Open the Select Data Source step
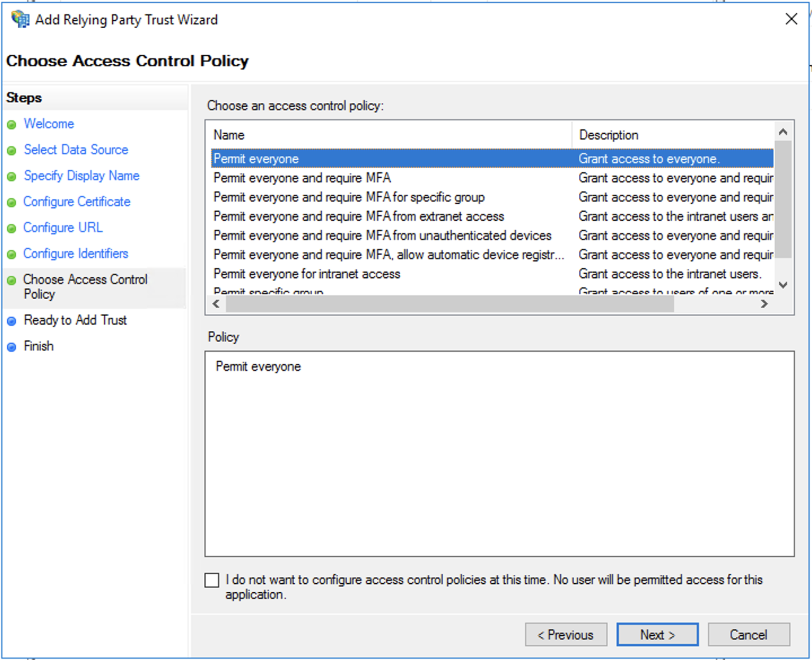Image resolution: width=812 pixels, height=660 pixels. 76,150
